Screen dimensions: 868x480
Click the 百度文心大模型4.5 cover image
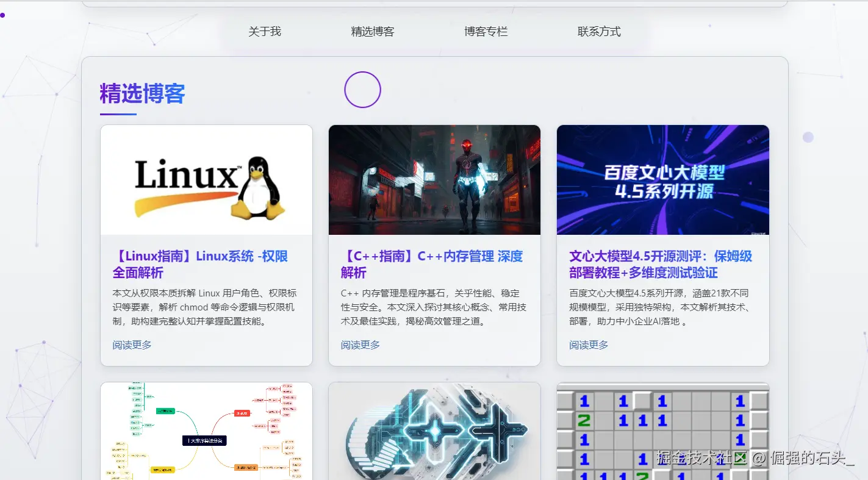tap(663, 179)
